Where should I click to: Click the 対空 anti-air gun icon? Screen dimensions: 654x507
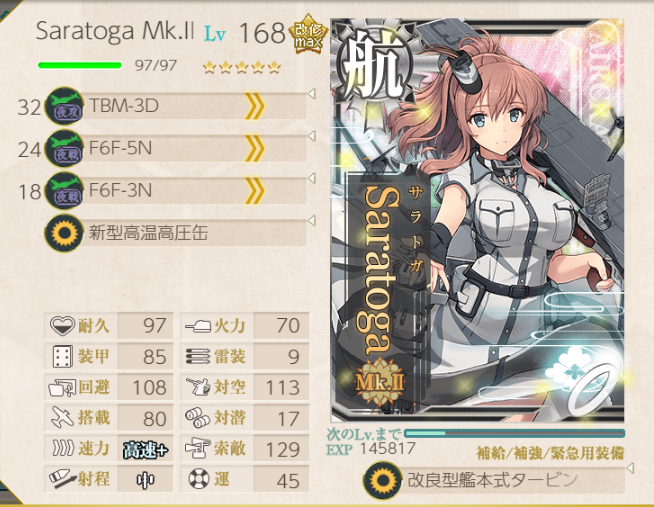pyautogui.click(x=198, y=387)
